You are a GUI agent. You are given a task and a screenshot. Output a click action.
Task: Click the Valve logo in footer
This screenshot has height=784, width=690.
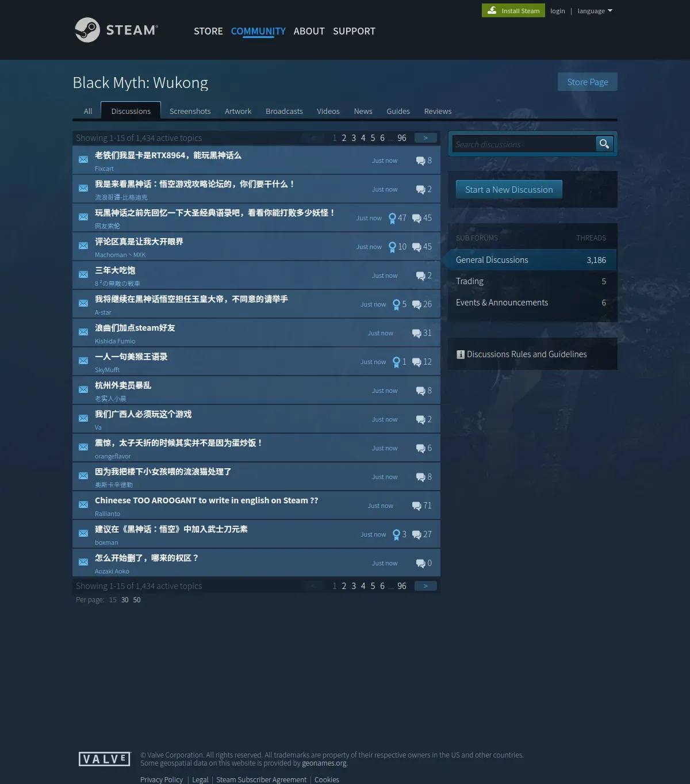coord(105,759)
